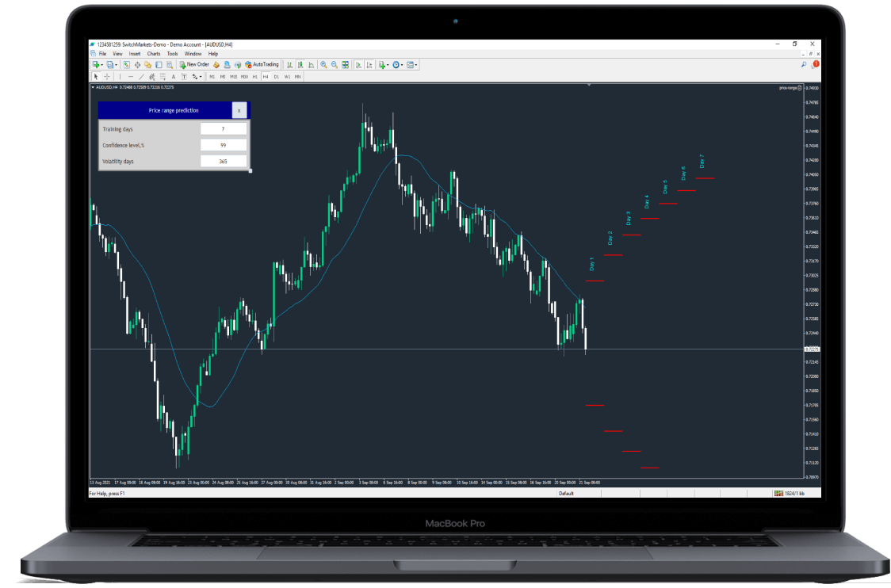Open the Strategy Tester icon
The width and height of the screenshot is (891, 588).
pyautogui.click(x=170, y=65)
